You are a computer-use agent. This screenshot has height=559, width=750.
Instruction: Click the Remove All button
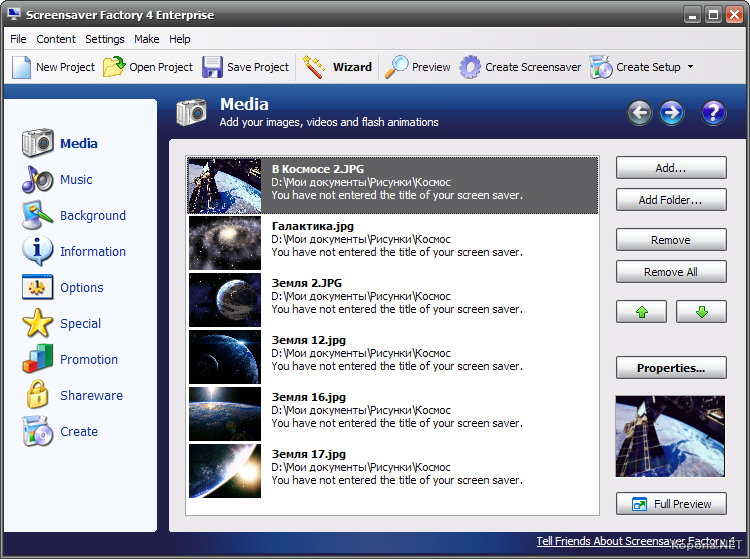point(671,272)
